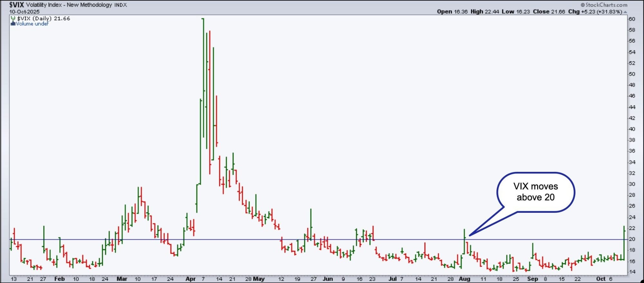The height and width of the screenshot is (283, 644).
Task: Click the "42" price axis label
Action: coord(632,118)
